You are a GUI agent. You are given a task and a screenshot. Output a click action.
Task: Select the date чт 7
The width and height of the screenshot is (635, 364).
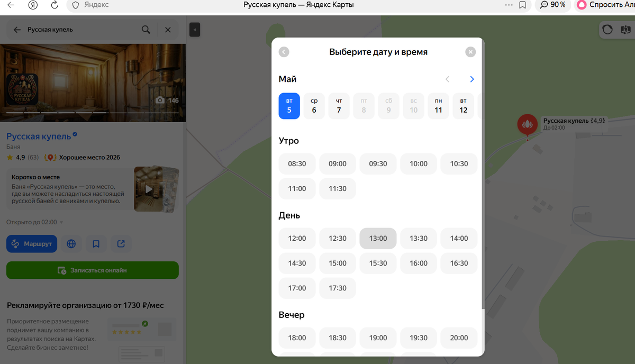339,106
